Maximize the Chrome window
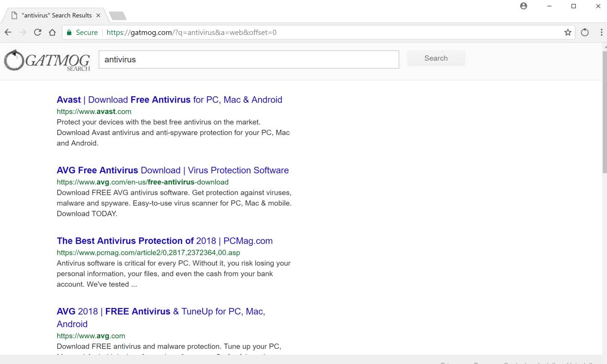Screen dimensions: 607x364 click(x=573, y=6)
